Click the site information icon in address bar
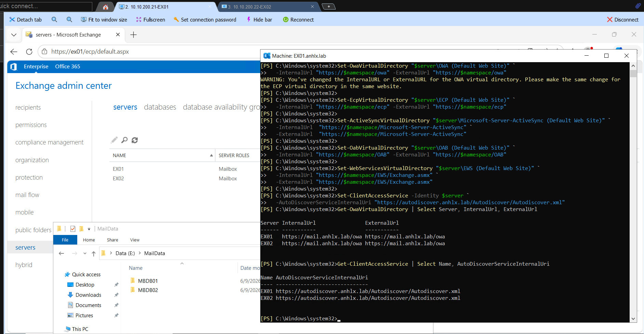Image resolution: width=644 pixels, height=334 pixels. coord(44,52)
